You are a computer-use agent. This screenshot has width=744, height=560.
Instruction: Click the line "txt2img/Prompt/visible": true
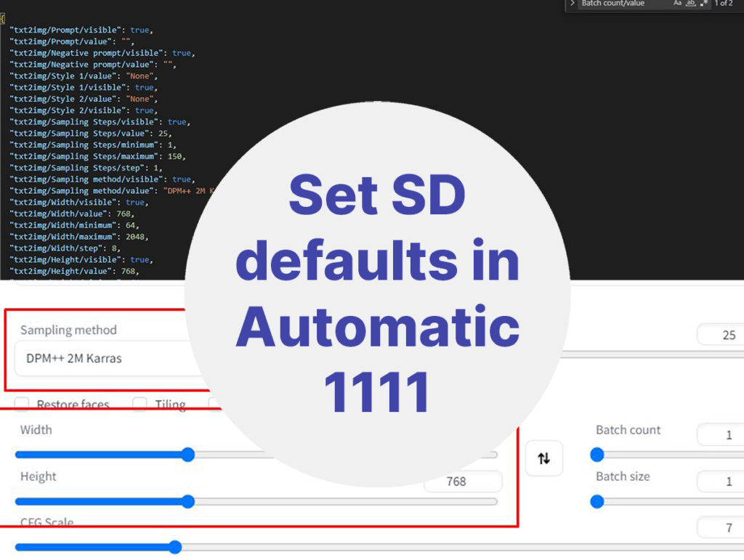pos(81,30)
